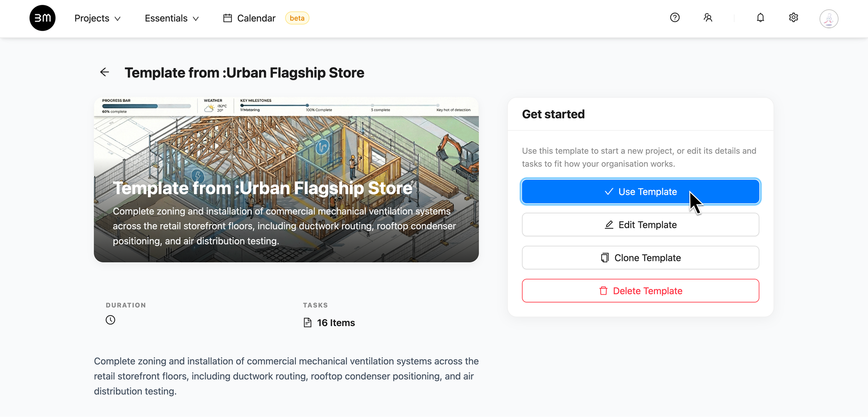Expand the Essentials dropdown menu
Viewport: 868px width, 417px height.
(x=172, y=18)
